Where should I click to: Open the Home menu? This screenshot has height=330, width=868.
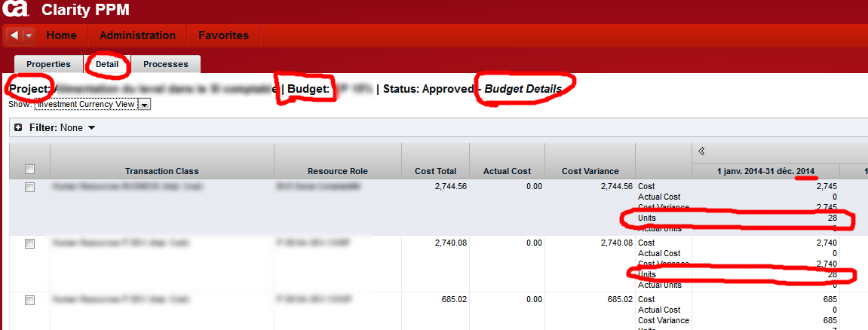pyautogui.click(x=61, y=35)
